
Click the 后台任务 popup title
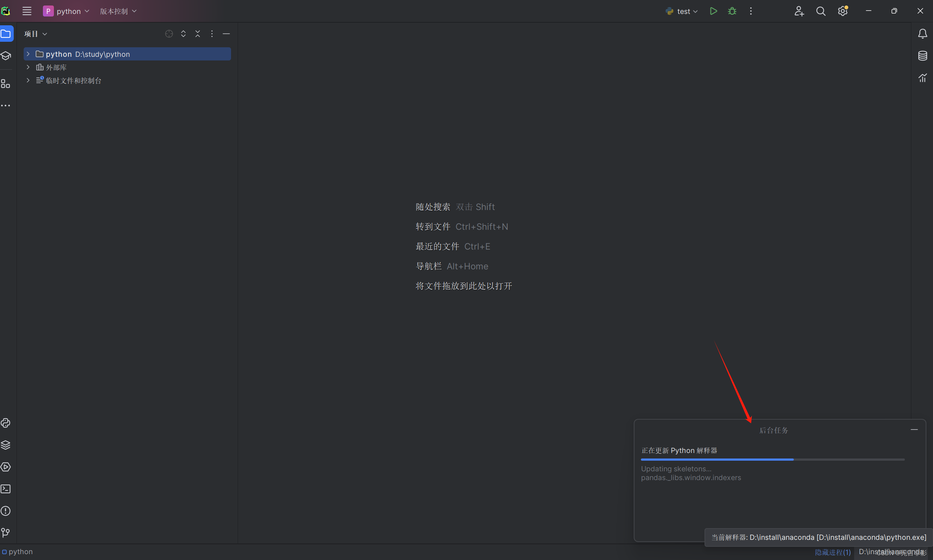point(774,430)
